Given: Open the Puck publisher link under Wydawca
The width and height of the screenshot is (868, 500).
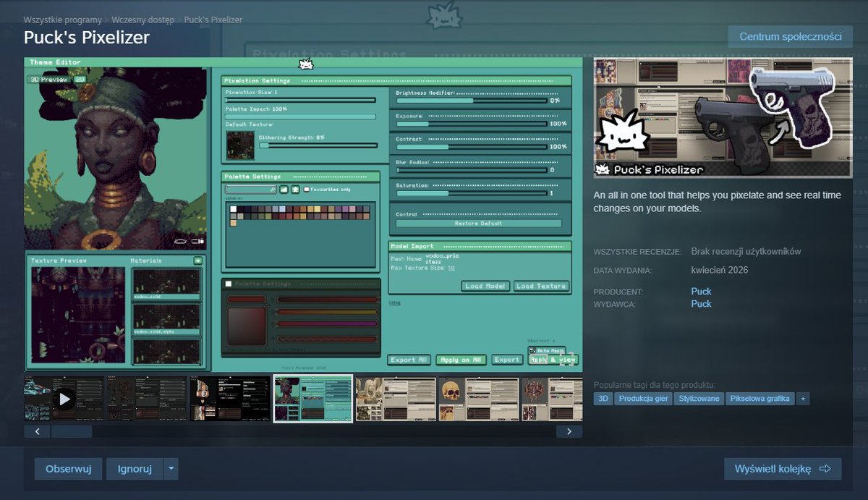Looking at the screenshot, I should pos(701,304).
